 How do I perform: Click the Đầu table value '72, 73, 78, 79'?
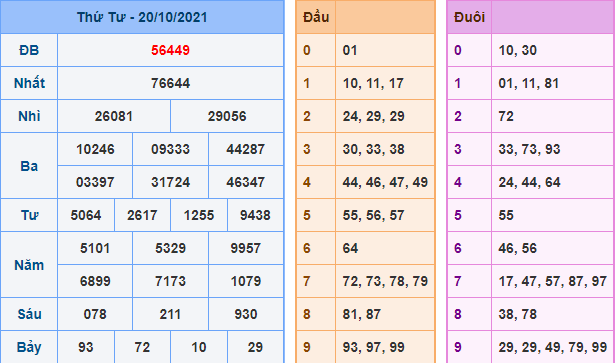pyautogui.click(x=385, y=281)
